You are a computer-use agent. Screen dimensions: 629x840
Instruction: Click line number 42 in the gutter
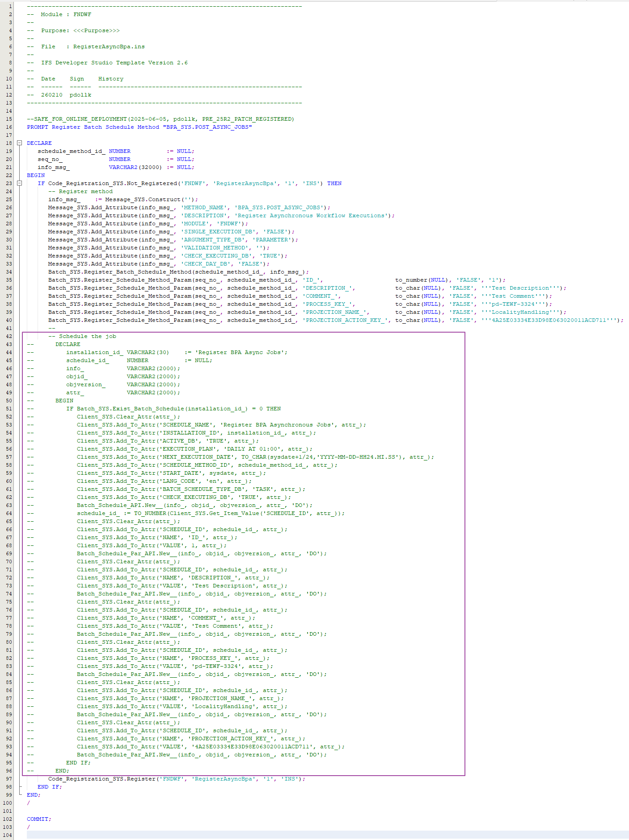[9, 336]
